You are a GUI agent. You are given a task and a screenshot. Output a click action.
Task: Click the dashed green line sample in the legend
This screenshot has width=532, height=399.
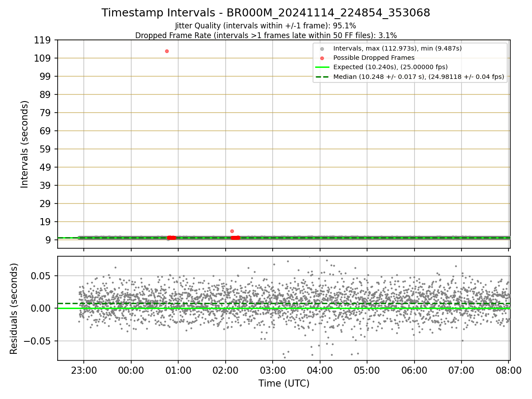click(x=322, y=77)
